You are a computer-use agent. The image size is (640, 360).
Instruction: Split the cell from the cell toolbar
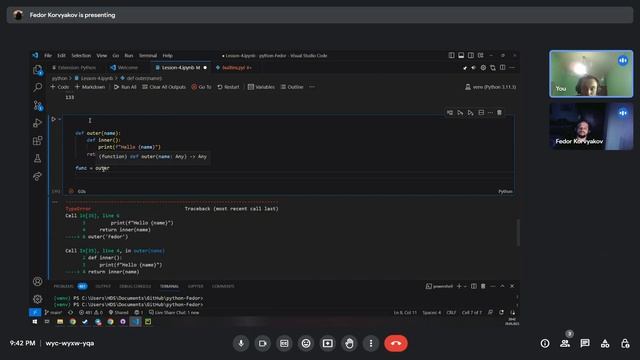click(481, 113)
